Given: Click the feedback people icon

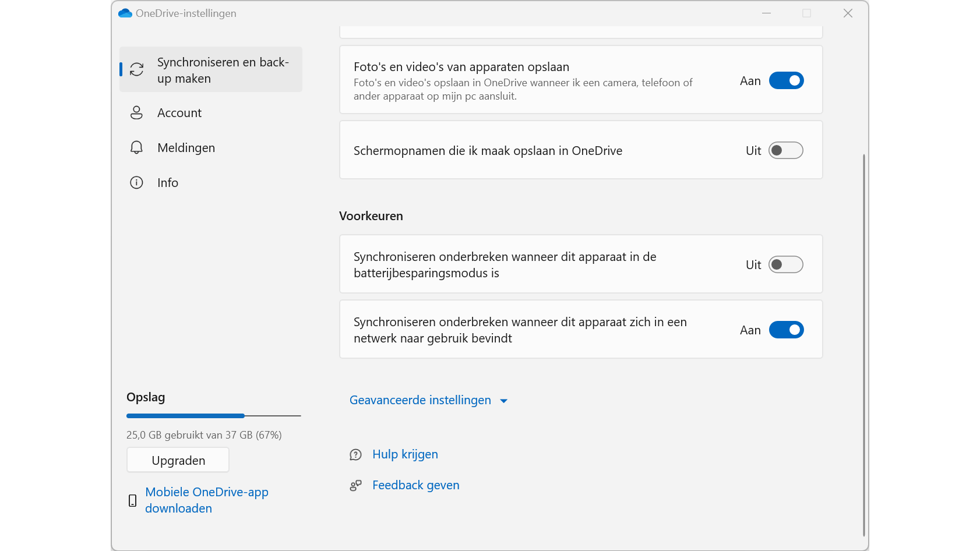Looking at the screenshot, I should coord(355,485).
